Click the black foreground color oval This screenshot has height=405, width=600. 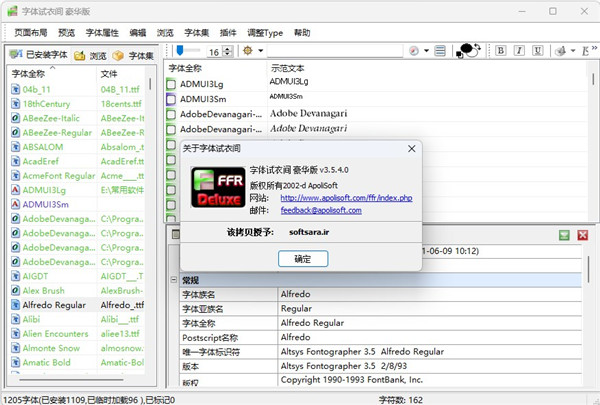click(x=466, y=49)
